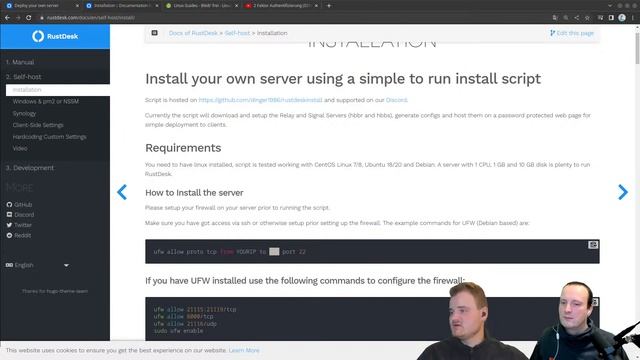Open the browser tab search chevron
This screenshot has width=640, height=360.
pos(610,6)
